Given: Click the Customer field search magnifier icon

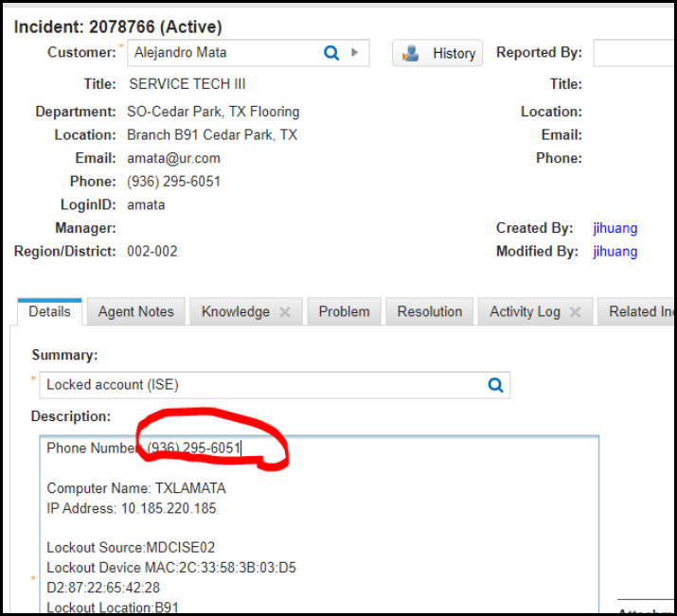Looking at the screenshot, I should [331, 53].
